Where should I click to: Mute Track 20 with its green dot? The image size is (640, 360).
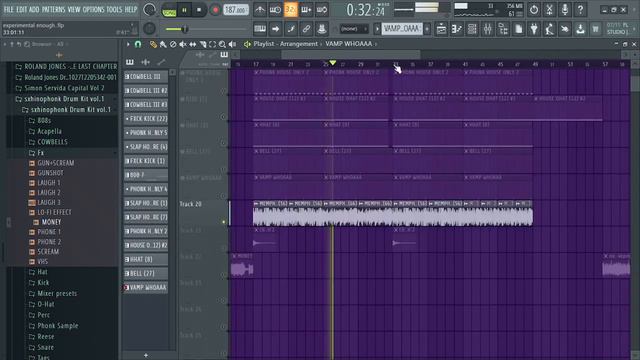(223, 222)
